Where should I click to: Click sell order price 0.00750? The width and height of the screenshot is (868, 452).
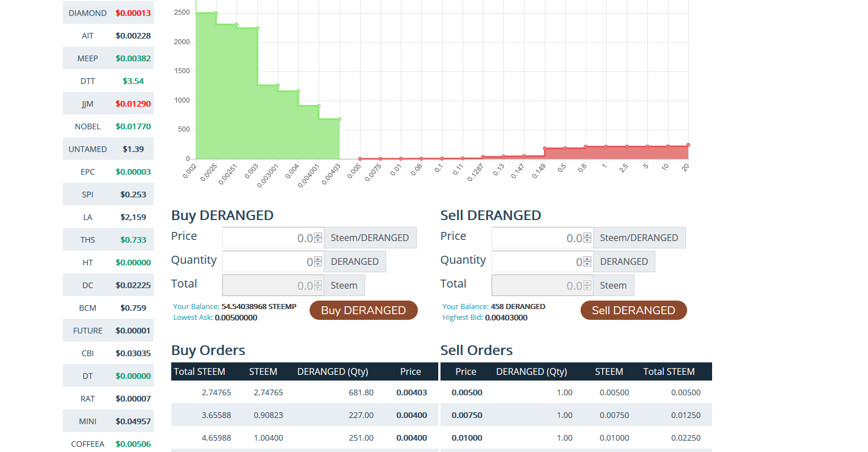tap(467, 415)
